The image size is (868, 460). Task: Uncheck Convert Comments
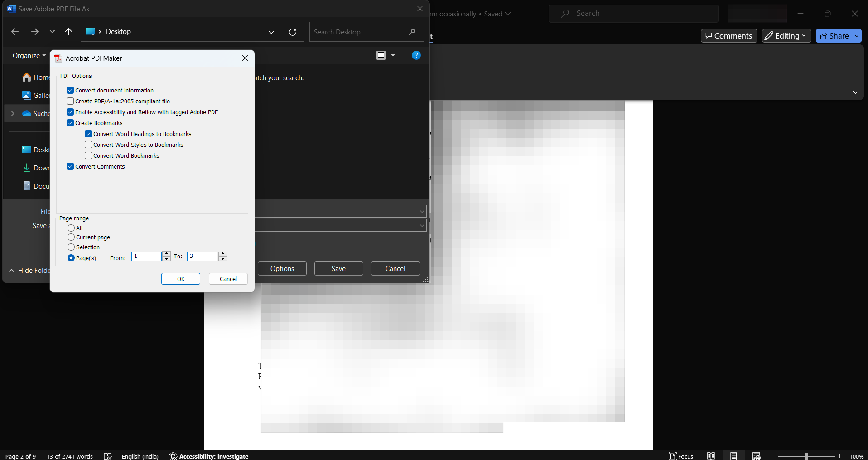tap(70, 166)
